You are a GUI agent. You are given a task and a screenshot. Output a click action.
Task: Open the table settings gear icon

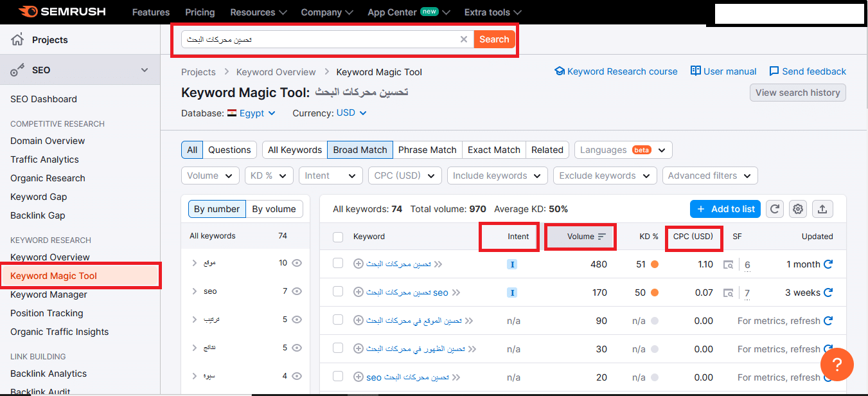pyautogui.click(x=798, y=209)
